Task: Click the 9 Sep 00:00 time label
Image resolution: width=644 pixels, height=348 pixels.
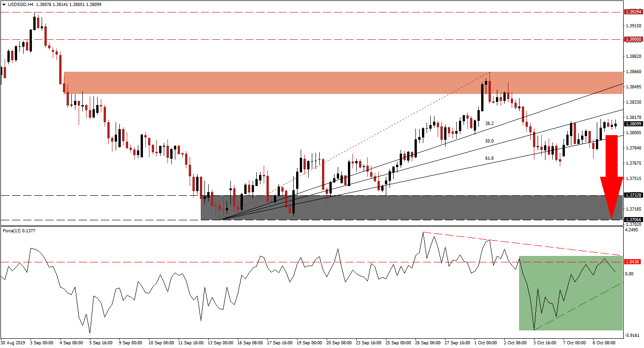Action: (x=130, y=344)
